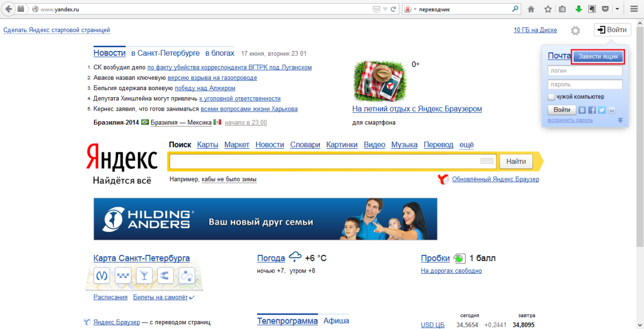The height and width of the screenshot is (329, 644).
Task: Select the Телепрограмма tab
Action: pyautogui.click(x=287, y=321)
